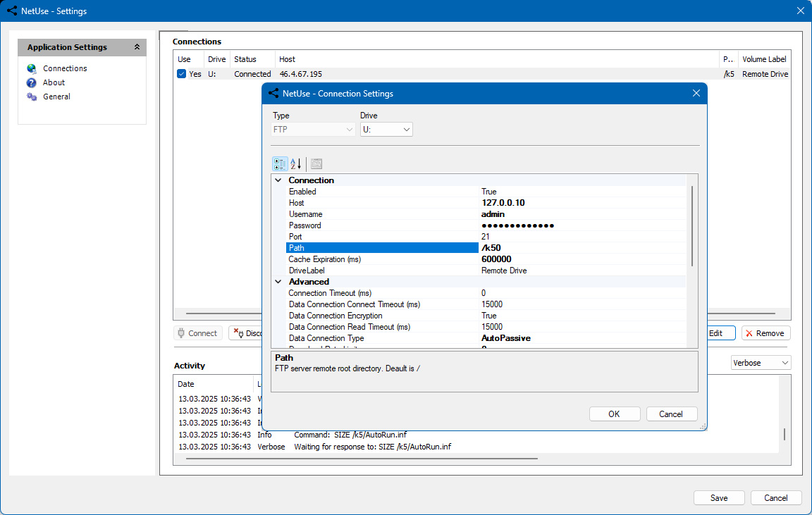Screen dimensions: 812x515
Task: Select the Alphabetical sort icon in property grid
Action: coord(296,164)
